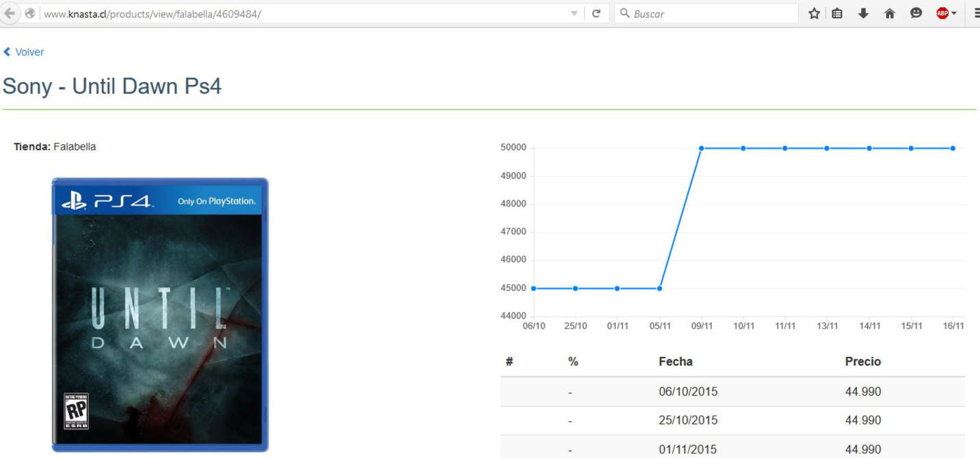Go to the browser home page icon
980x458 pixels.
(x=890, y=14)
